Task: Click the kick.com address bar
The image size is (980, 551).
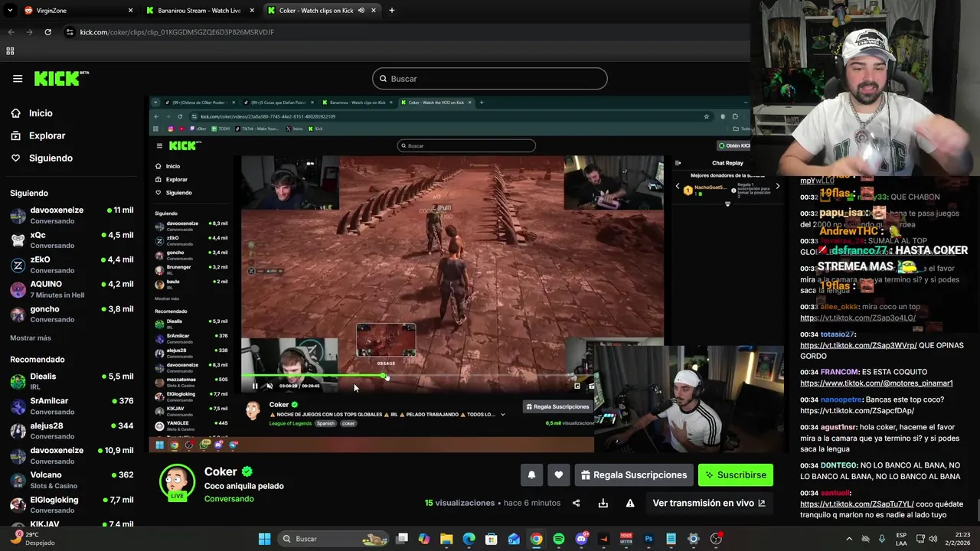Action: tap(406, 32)
